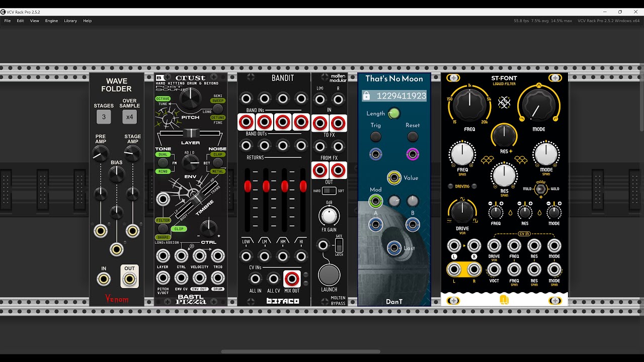
Task: Toggle the OCTAVE button on Crust
Action: 163,99
